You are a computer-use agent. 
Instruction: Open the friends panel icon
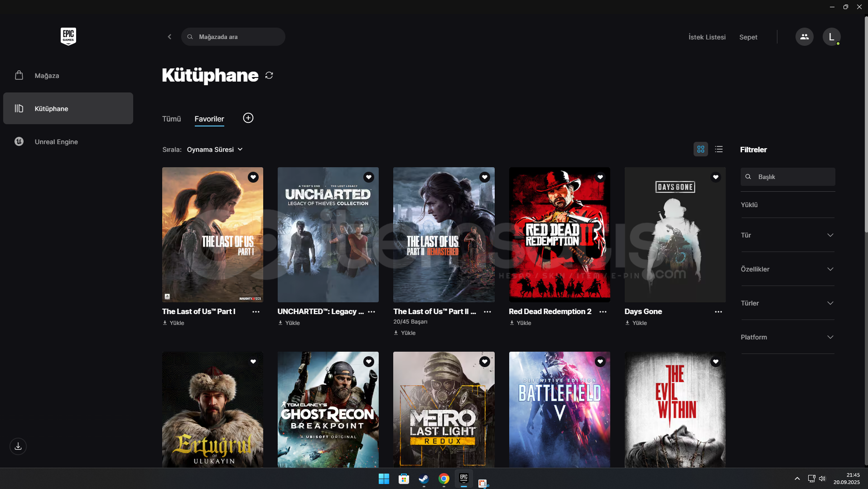coord(805,37)
